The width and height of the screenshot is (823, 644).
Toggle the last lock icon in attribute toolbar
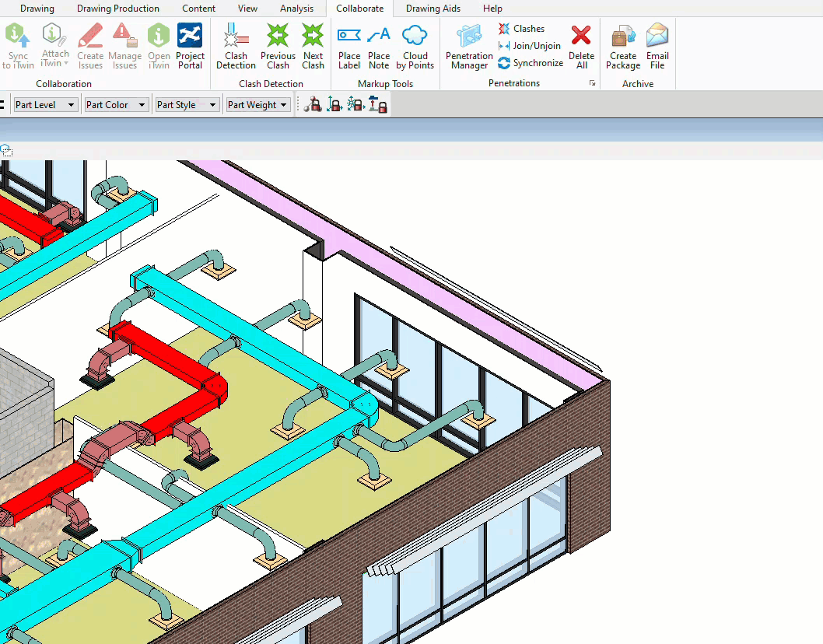pos(379,105)
